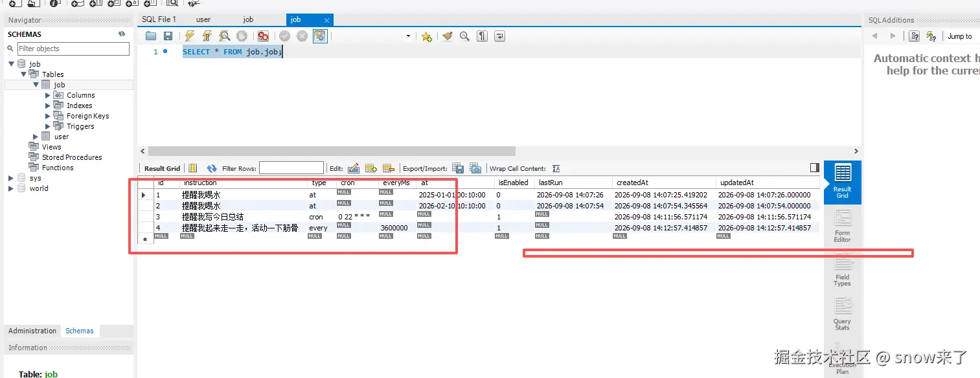The height and width of the screenshot is (378, 980).
Task: Insert a new row in results
Action: tap(371, 168)
